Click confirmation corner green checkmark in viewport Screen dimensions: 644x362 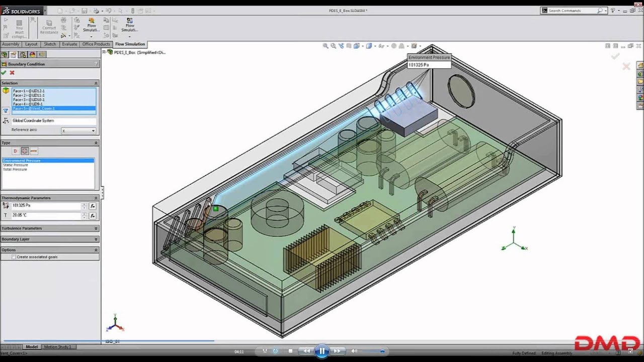(x=615, y=56)
